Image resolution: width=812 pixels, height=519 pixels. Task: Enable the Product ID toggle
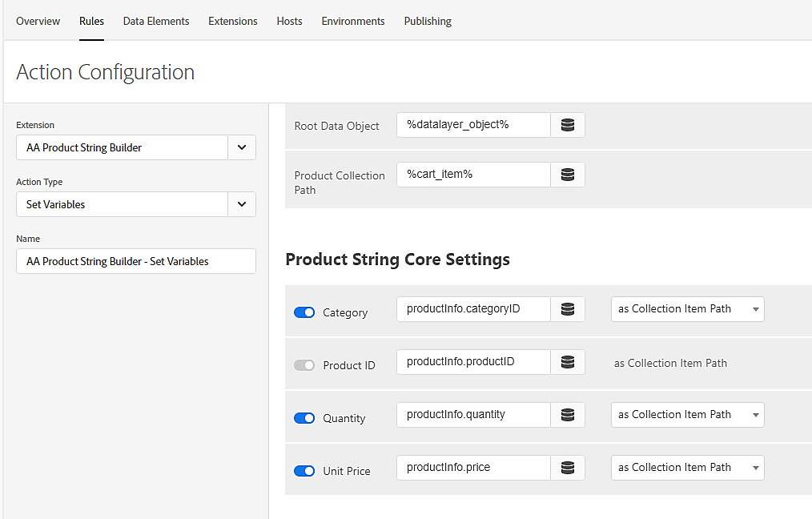point(304,365)
